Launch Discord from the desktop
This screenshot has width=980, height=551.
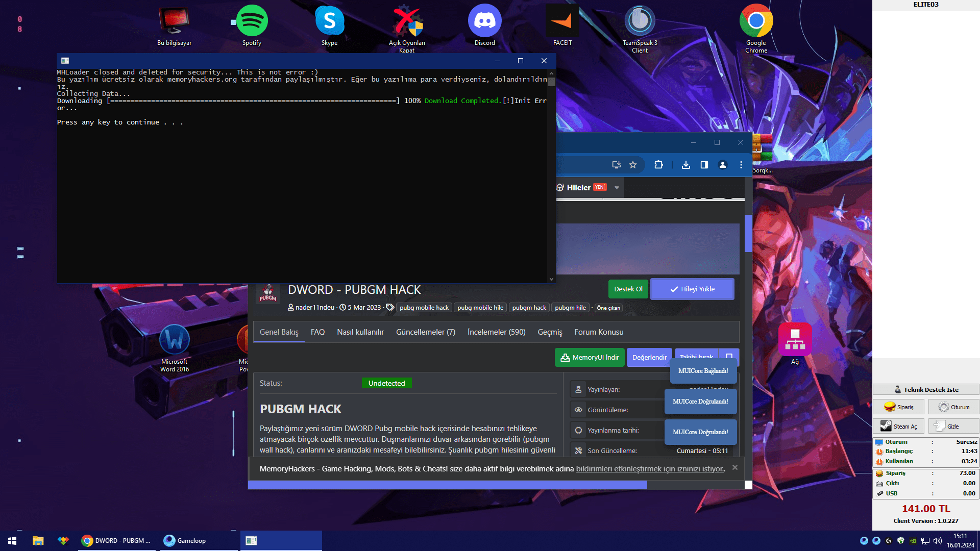(484, 26)
